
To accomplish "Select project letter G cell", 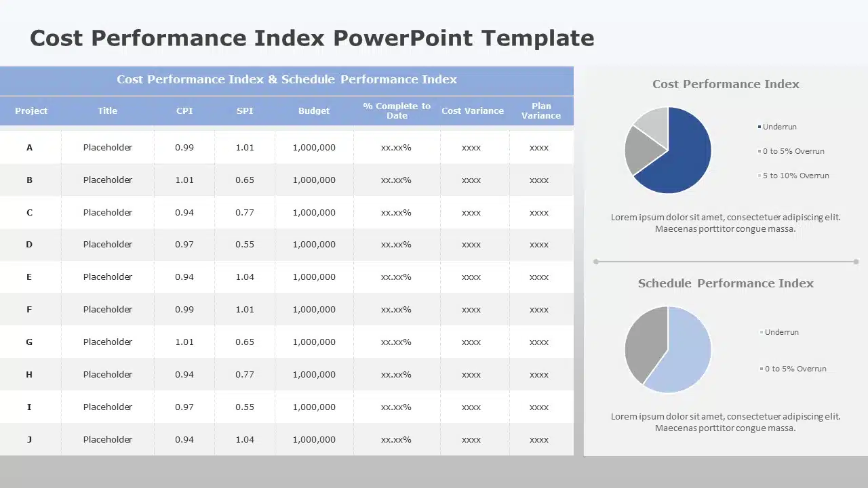I will coord(29,342).
